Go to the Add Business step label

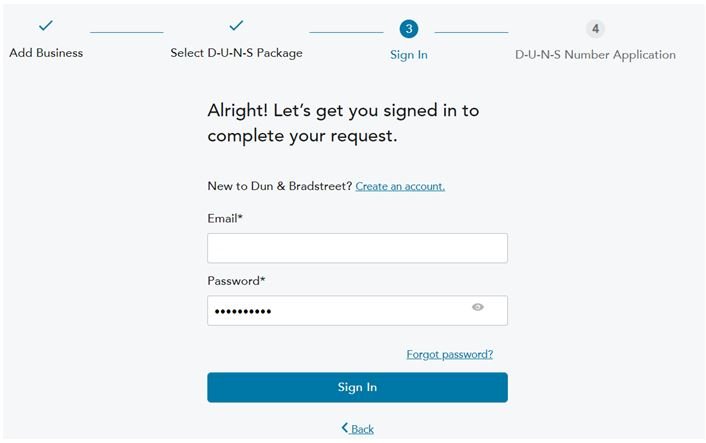(46, 53)
